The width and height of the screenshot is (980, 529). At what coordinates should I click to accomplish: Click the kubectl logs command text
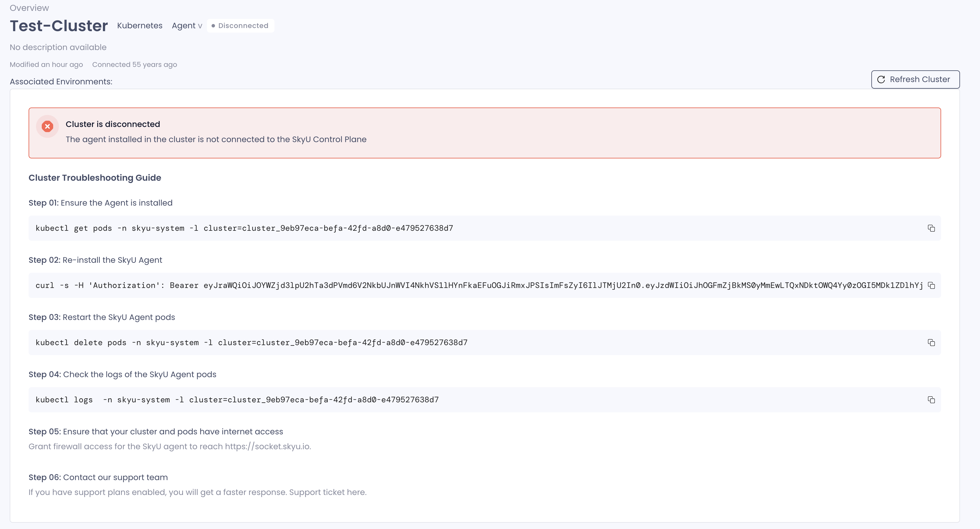237,399
